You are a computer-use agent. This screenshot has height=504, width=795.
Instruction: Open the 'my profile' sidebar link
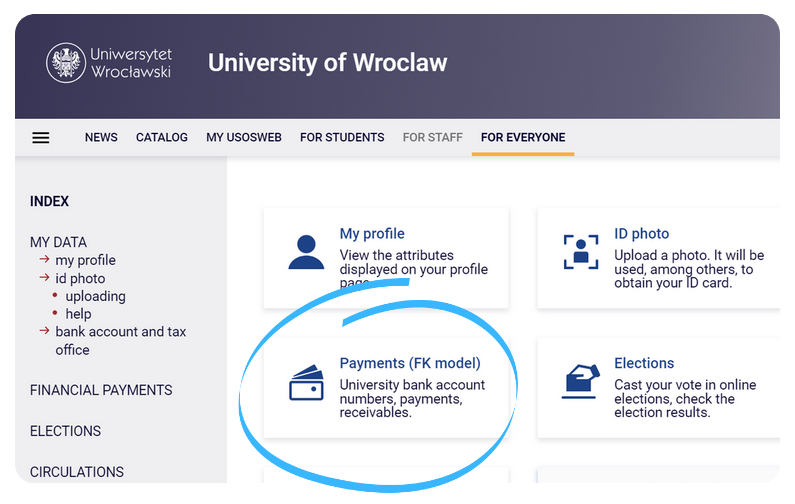click(86, 260)
